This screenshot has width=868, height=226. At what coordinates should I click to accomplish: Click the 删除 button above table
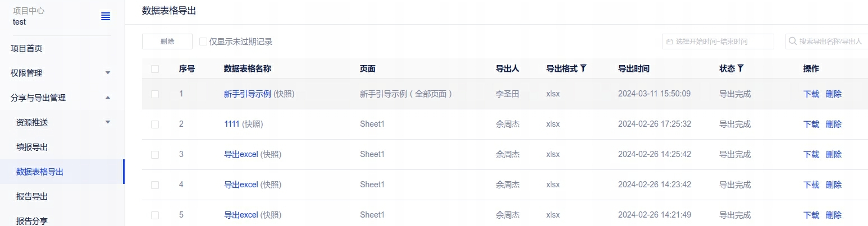coord(167,41)
